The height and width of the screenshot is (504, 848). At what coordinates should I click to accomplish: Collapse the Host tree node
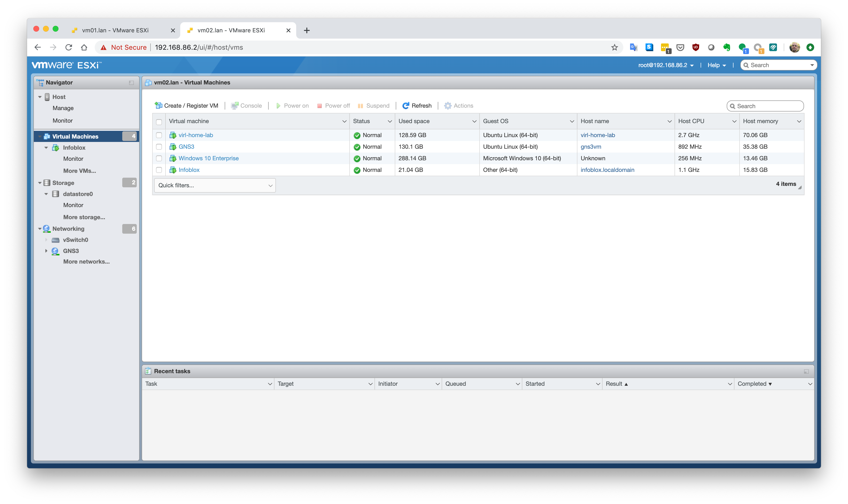coord(40,97)
